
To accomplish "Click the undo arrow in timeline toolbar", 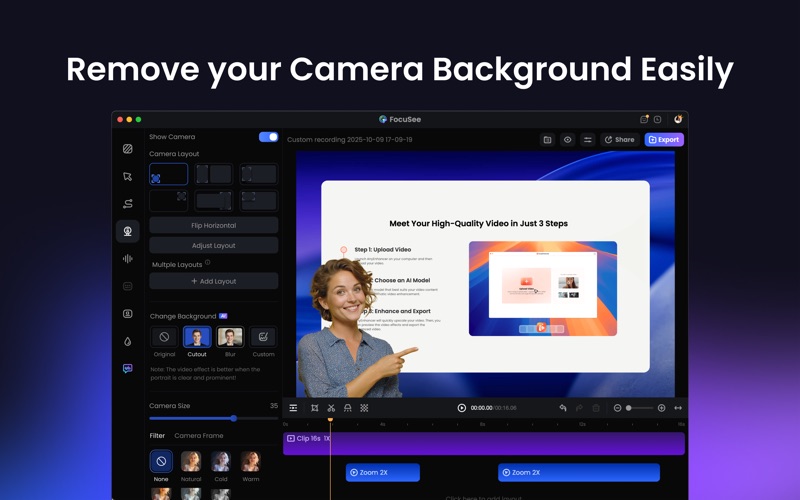I will click(x=563, y=408).
